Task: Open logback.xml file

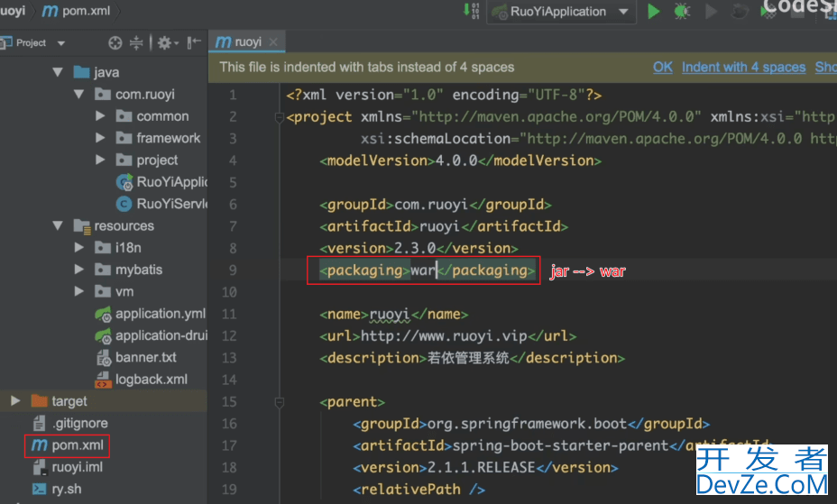Action: click(x=142, y=380)
